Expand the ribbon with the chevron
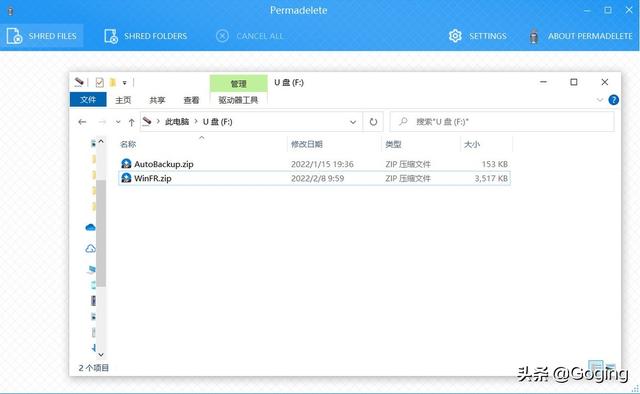The height and width of the screenshot is (394, 640). tap(600, 100)
